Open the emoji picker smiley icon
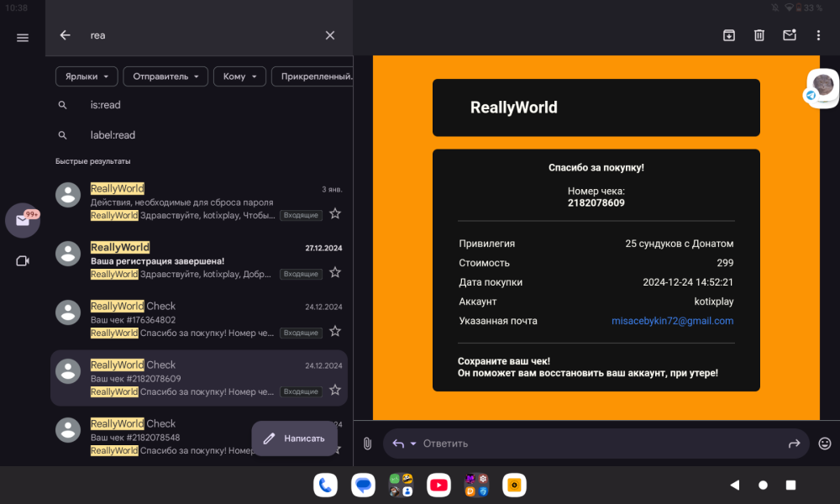 pos(825,444)
